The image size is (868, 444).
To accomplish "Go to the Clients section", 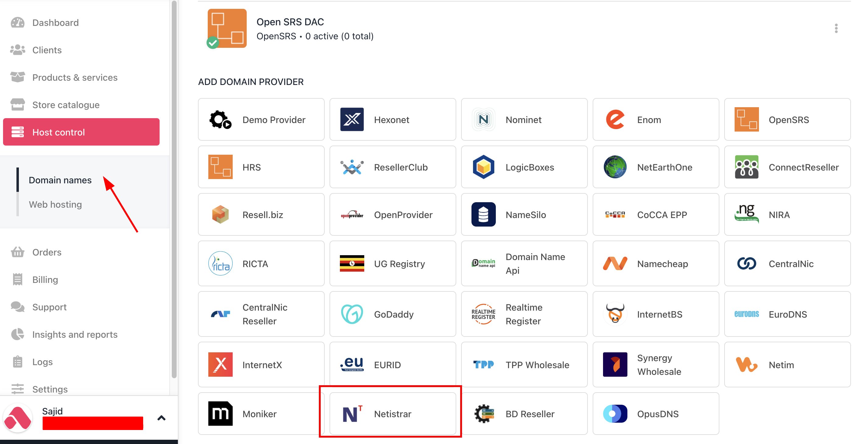I will 81,50.
